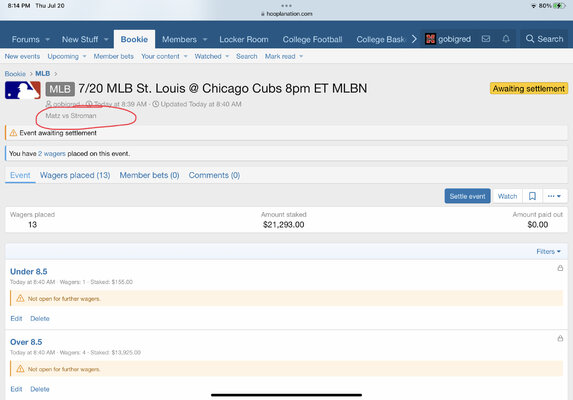
Task: Switch to the Wagers placed (13) tab
Action: tap(75, 175)
